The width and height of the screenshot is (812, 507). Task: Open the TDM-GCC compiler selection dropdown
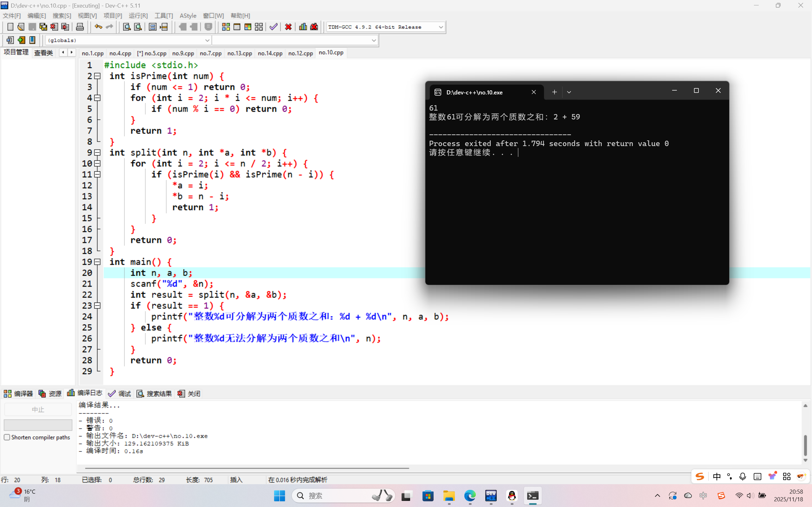pyautogui.click(x=441, y=27)
